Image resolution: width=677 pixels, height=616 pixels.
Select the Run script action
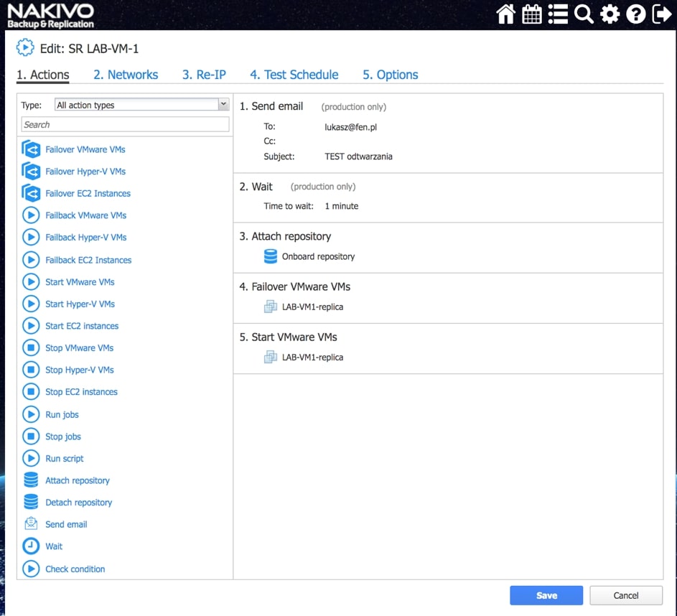click(65, 458)
